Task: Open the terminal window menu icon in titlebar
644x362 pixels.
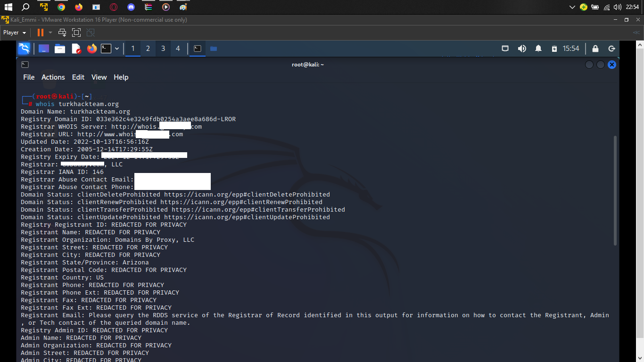Action: click(x=25, y=65)
